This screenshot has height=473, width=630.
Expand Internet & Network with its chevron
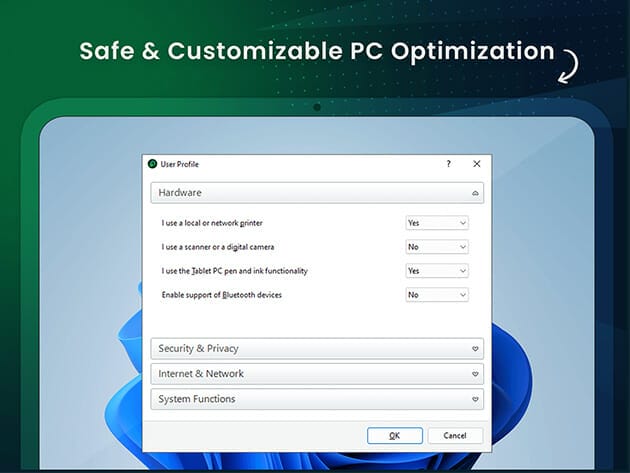pos(475,374)
